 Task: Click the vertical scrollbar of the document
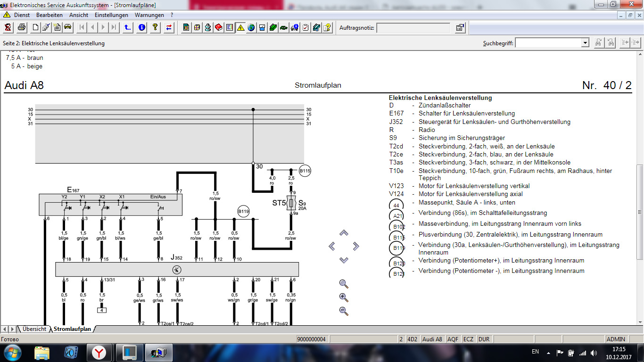click(x=640, y=212)
